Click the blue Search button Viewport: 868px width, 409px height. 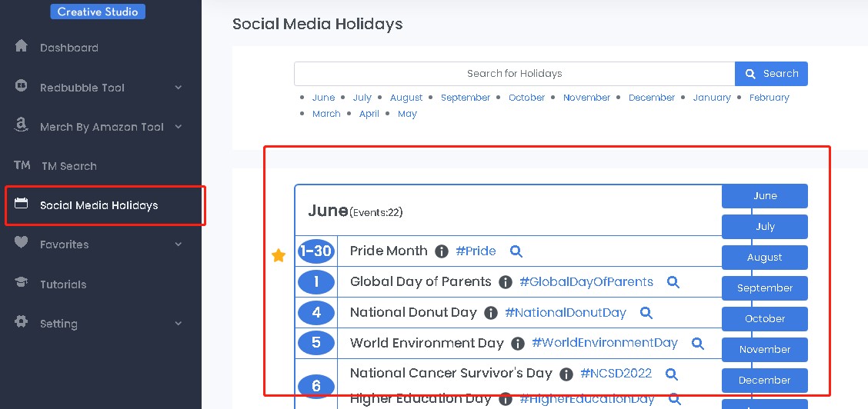click(771, 74)
